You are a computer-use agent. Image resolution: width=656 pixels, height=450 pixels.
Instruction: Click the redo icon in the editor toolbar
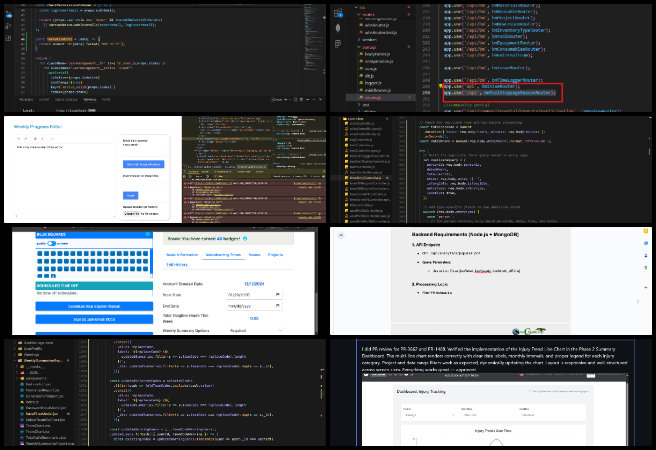(x=26, y=138)
